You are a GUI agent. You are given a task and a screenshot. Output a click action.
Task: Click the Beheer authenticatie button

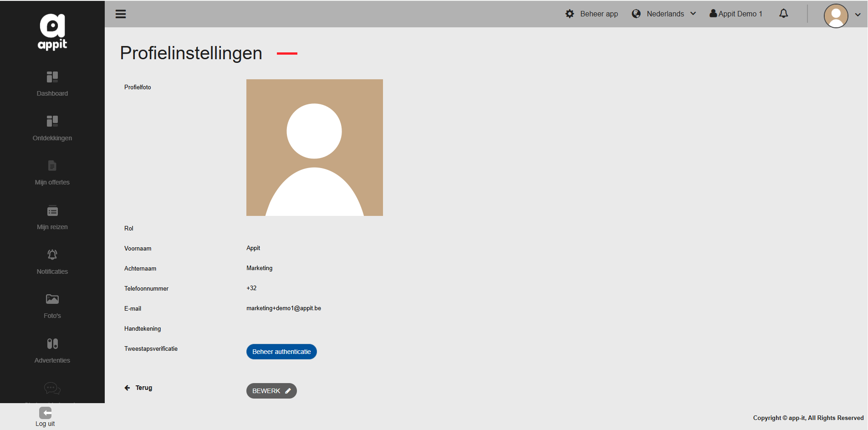(281, 352)
